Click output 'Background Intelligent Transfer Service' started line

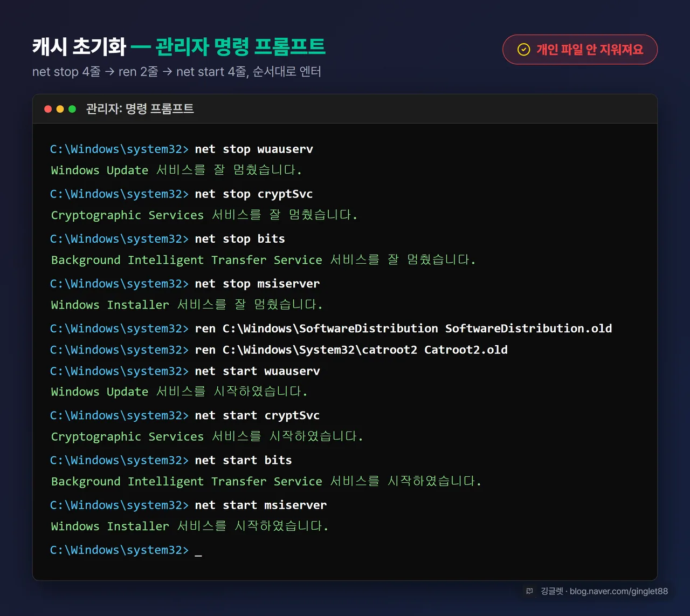[266, 482]
